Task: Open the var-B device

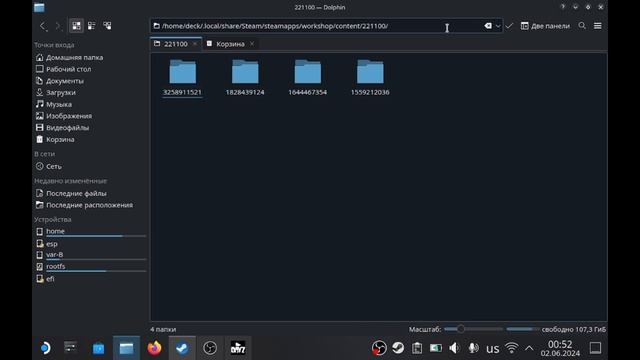Action: 90,255
